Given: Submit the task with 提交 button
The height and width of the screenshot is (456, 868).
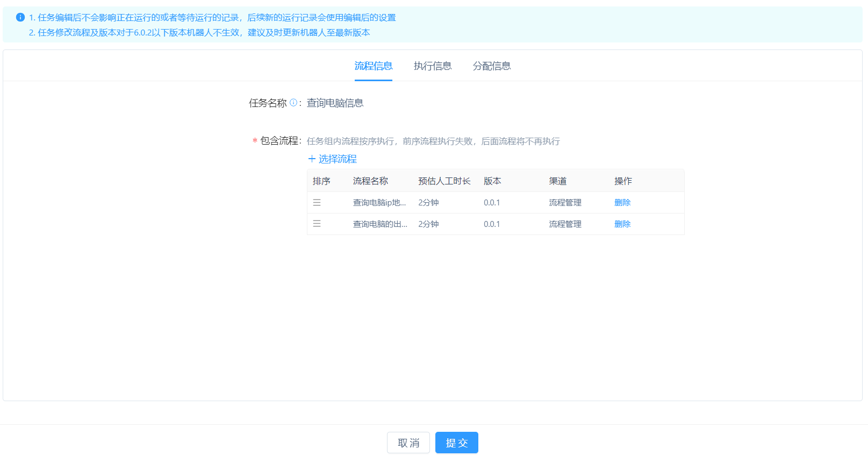Looking at the screenshot, I should coord(456,443).
